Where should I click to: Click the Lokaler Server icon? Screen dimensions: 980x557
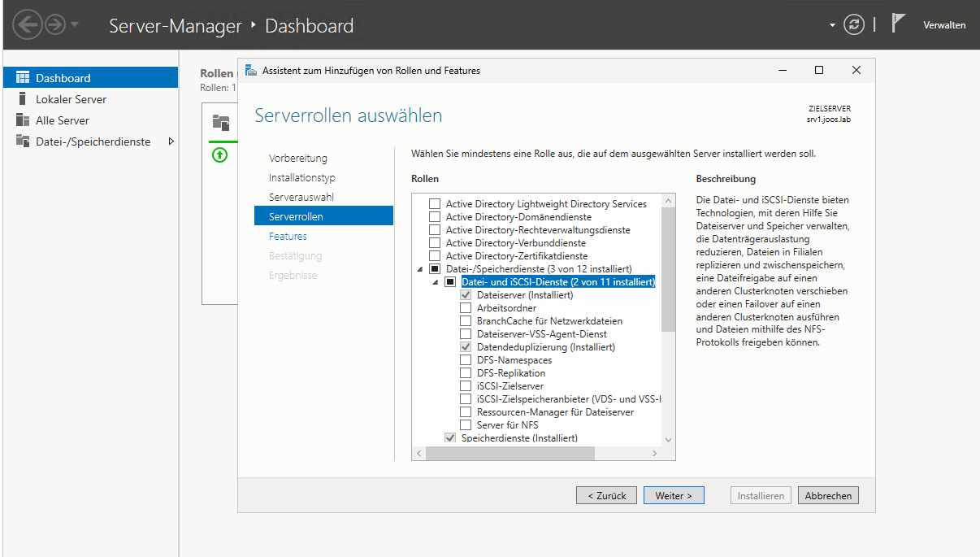23,99
